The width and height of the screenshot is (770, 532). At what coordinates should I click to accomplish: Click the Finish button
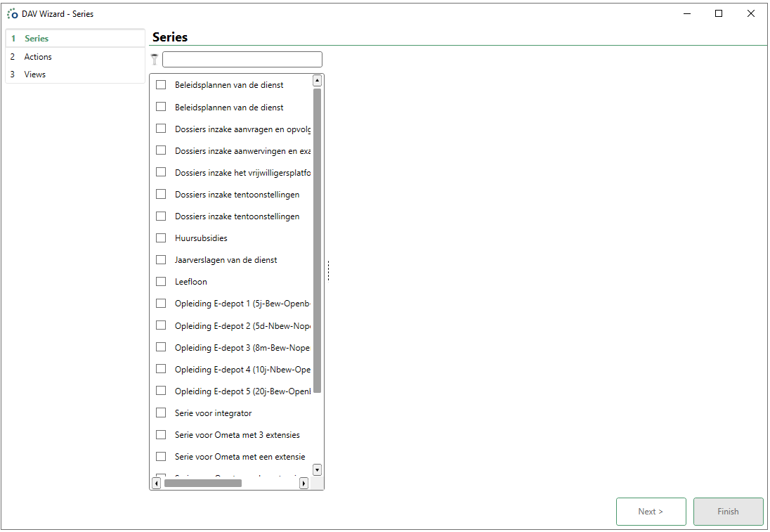pyautogui.click(x=728, y=512)
